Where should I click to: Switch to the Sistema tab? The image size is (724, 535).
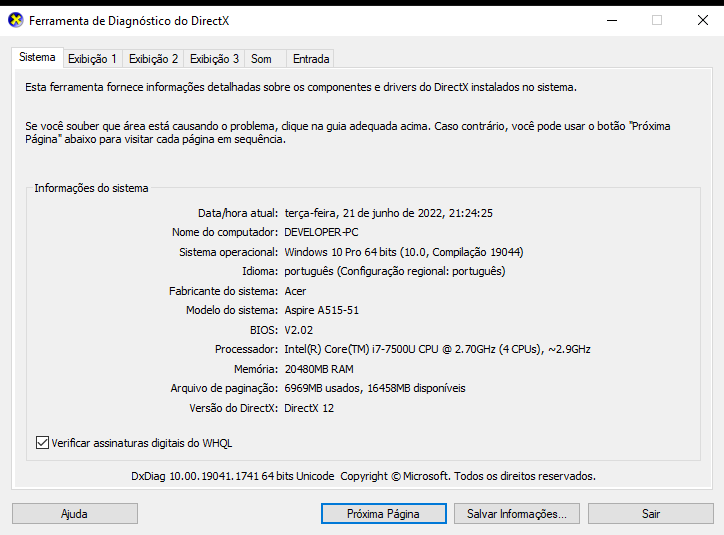(38, 58)
